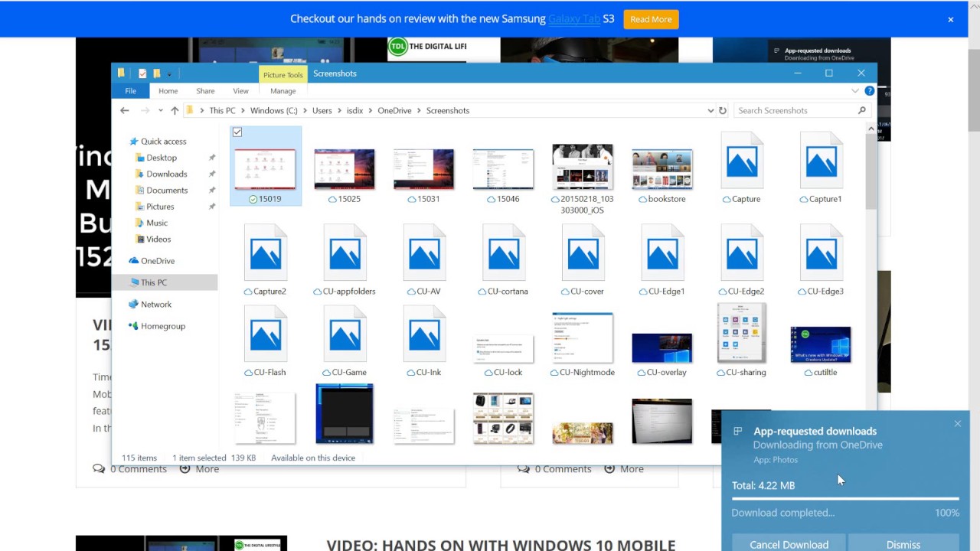980x551 pixels.
Task: Click isdix in the address breadcrumb
Action: pyautogui.click(x=354, y=111)
